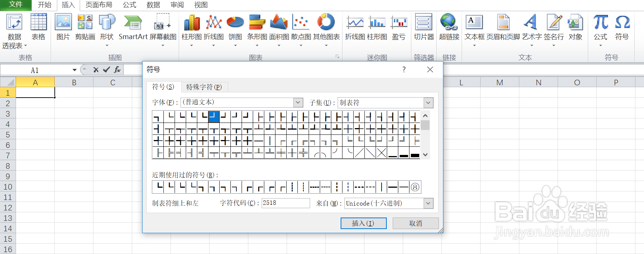Click the 取消 button
This screenshot has width=644, height=254.
click(415, 223)
